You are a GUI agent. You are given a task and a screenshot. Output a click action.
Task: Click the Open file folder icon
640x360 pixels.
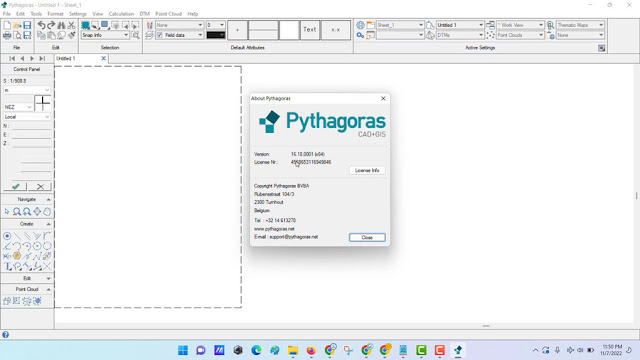[17, 25]
